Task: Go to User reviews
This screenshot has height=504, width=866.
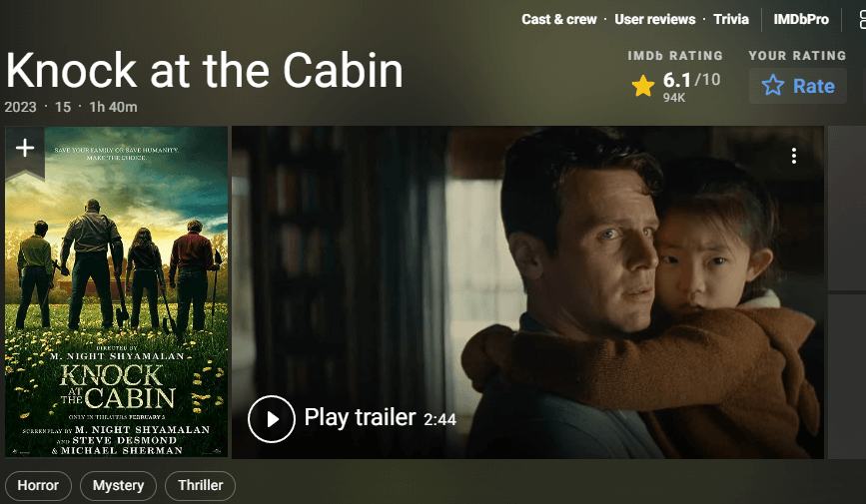Action: (x=655, y=19)
